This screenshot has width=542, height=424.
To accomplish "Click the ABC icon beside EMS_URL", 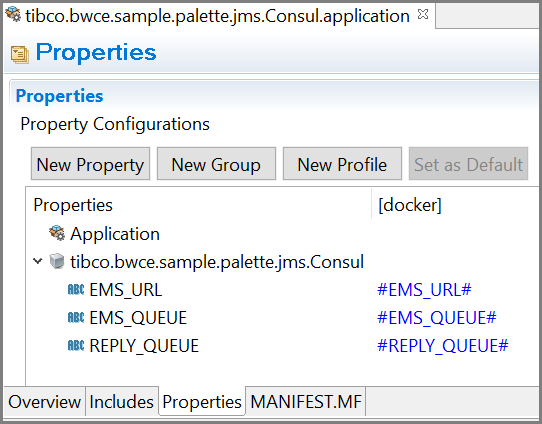I will click(x=76, y=290).
